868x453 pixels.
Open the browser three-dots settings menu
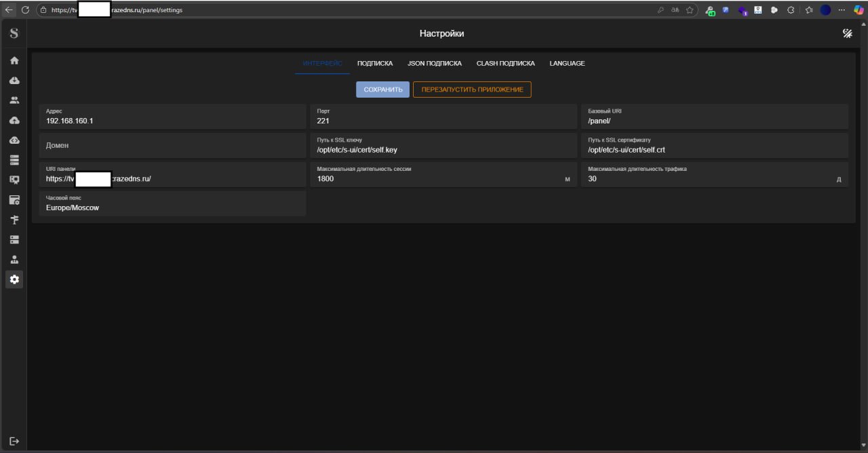click(x=842, y=10)
